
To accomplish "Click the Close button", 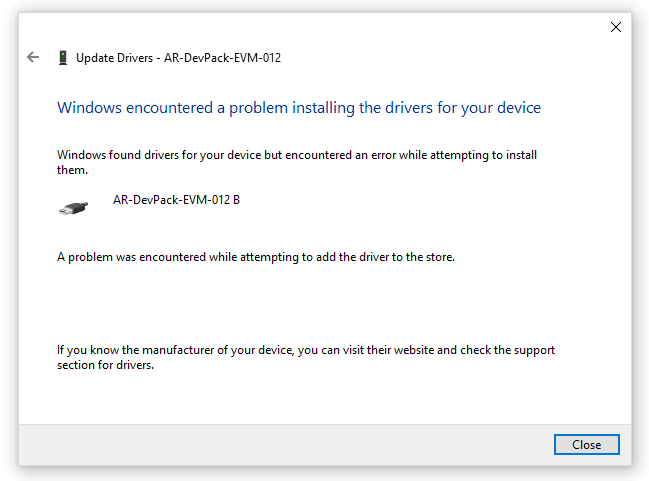I will 587,445.
